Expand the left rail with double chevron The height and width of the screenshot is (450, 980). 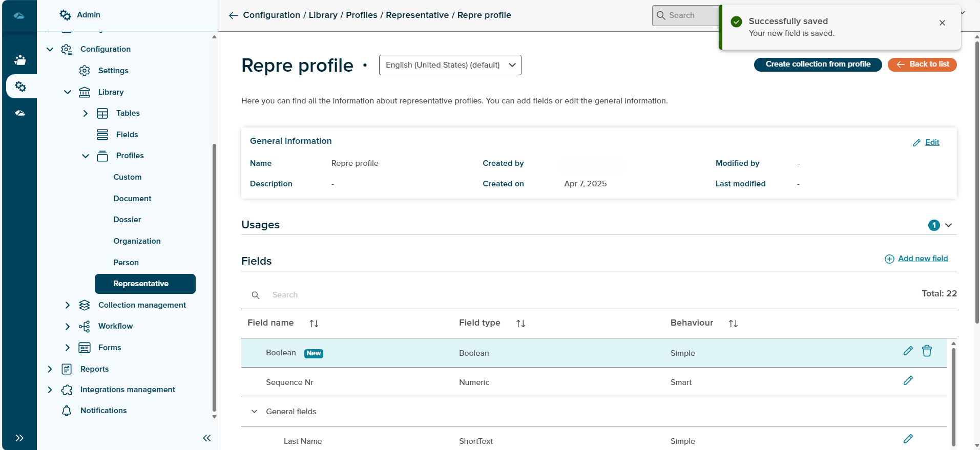coord(19,438)
